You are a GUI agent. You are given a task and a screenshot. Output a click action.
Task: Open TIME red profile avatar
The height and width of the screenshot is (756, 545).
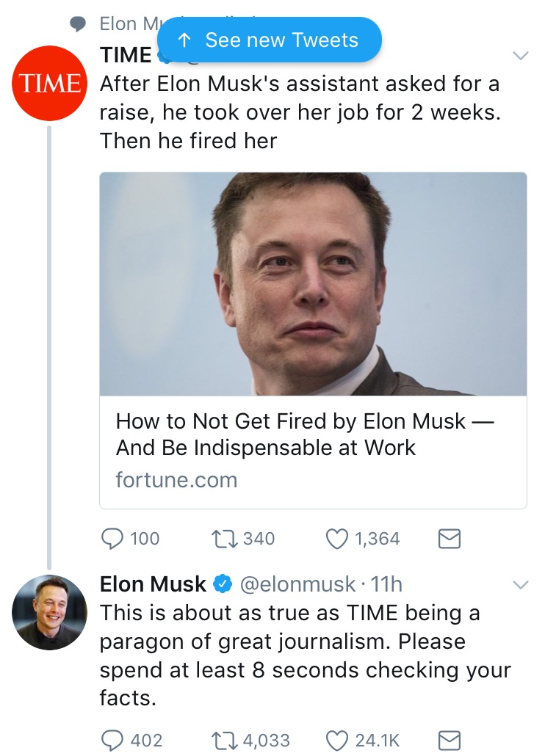(49, 83)
